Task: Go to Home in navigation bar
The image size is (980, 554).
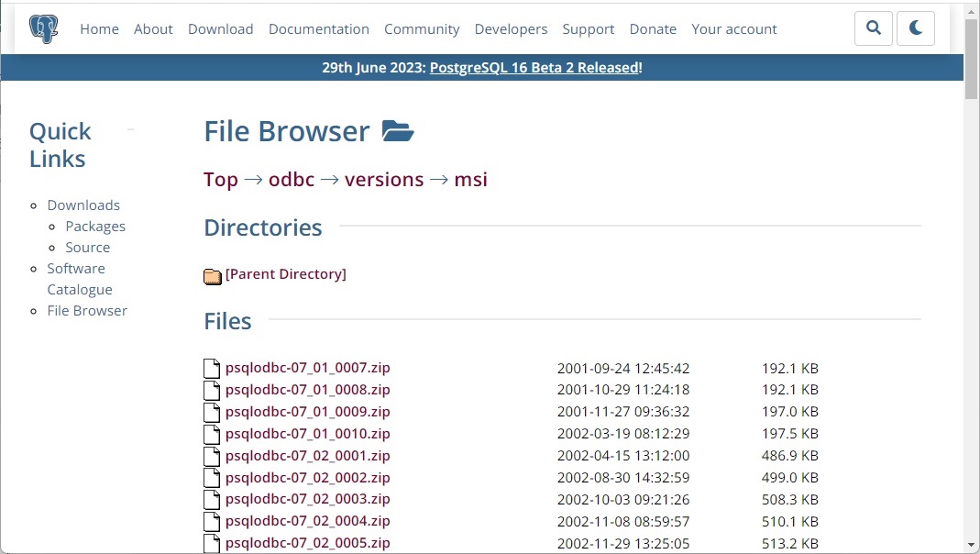Action: click(x=99, y=28)
